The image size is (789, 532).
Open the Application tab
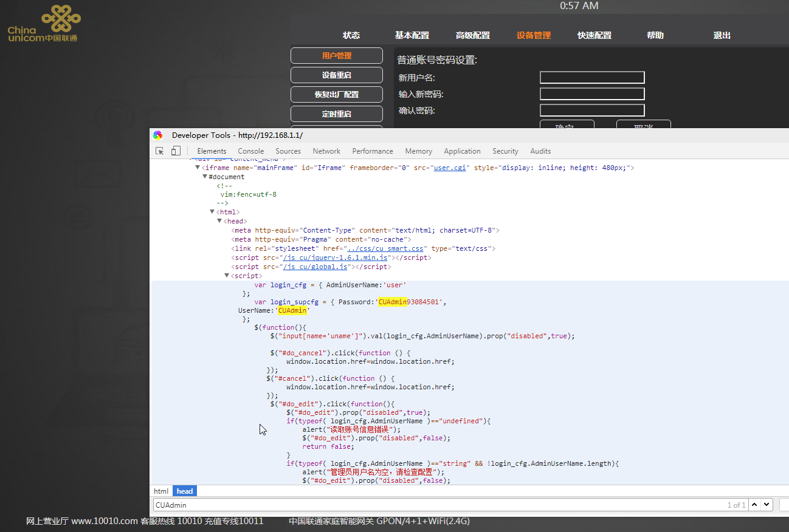pyautogui.click(x=462, y=151)
